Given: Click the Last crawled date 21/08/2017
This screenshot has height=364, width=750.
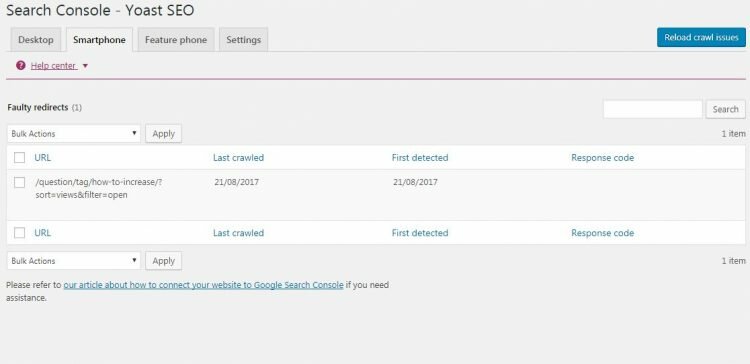Looking at the screenshot, I should 237,182.
